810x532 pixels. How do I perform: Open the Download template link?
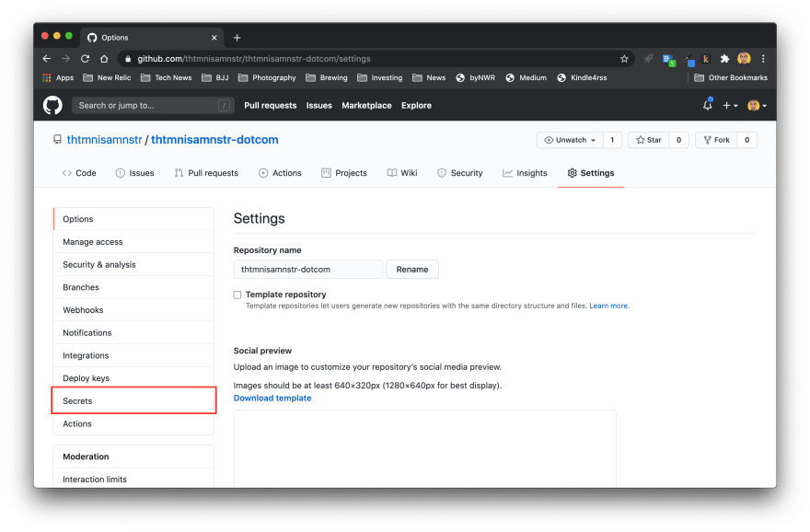(272, 399)
